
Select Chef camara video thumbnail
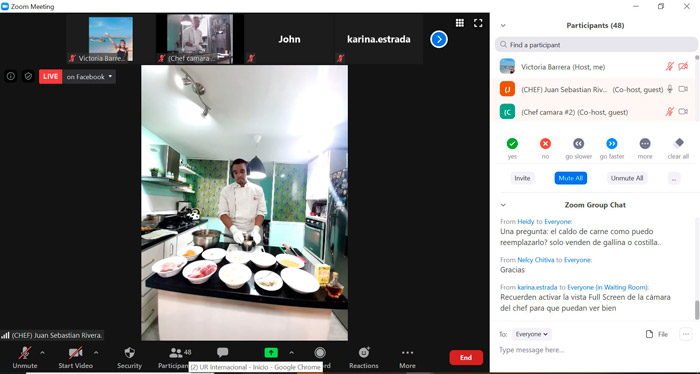click(x=200, y=39)
